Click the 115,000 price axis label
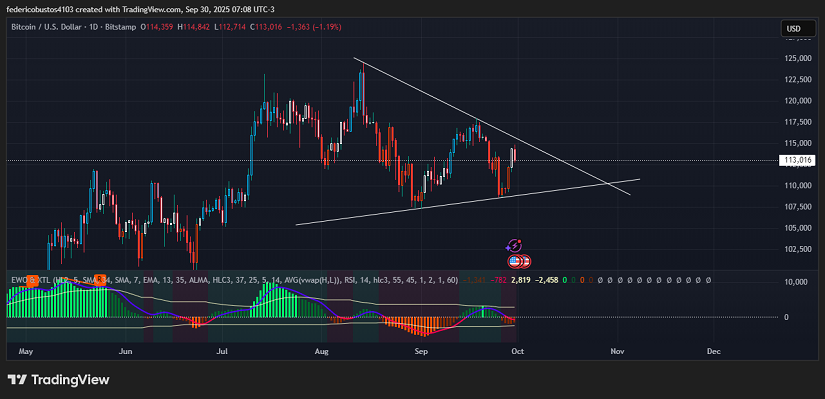 797,143
